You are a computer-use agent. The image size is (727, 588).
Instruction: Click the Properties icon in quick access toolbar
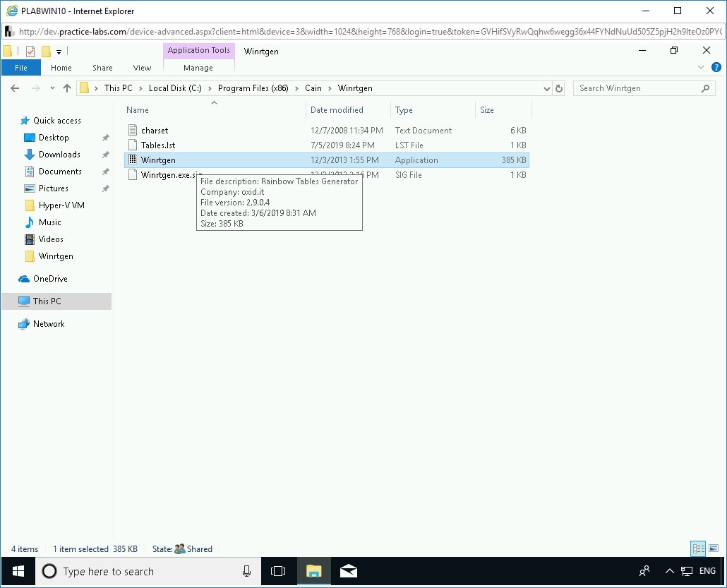tap(30, 51)
